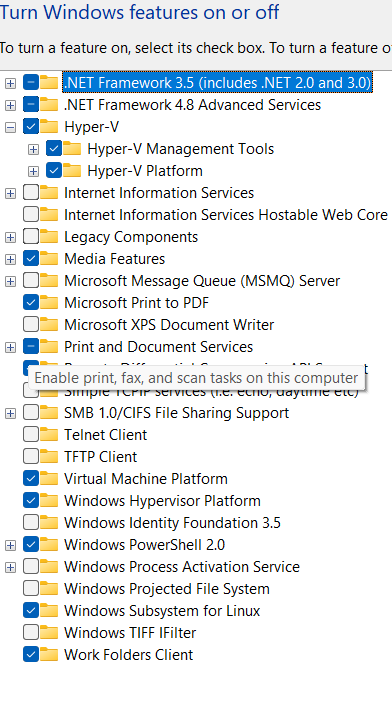392x716 pixels.
Task: Click the Hyper-V Platform folder icon
Action: coord(72,170)
